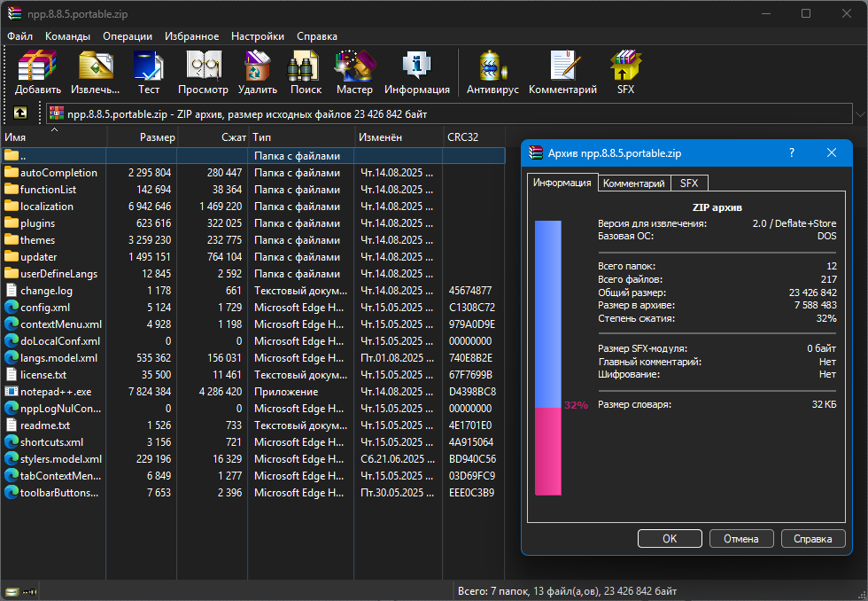Image resolution: width=868 pixels, height=601 pixels.
Task: Click the Извлечь (Extract) toolbar icon
Action: 96,72
